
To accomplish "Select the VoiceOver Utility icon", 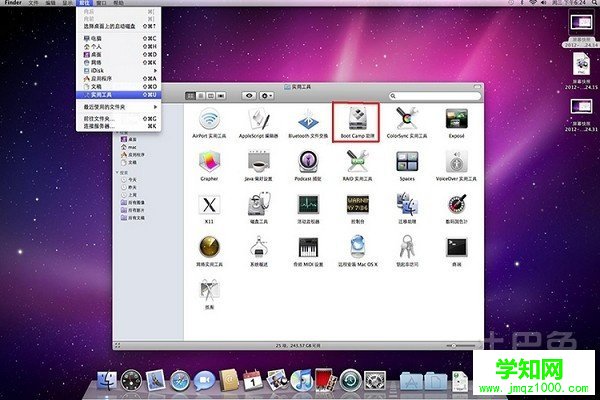I will (x=457, y=162).
